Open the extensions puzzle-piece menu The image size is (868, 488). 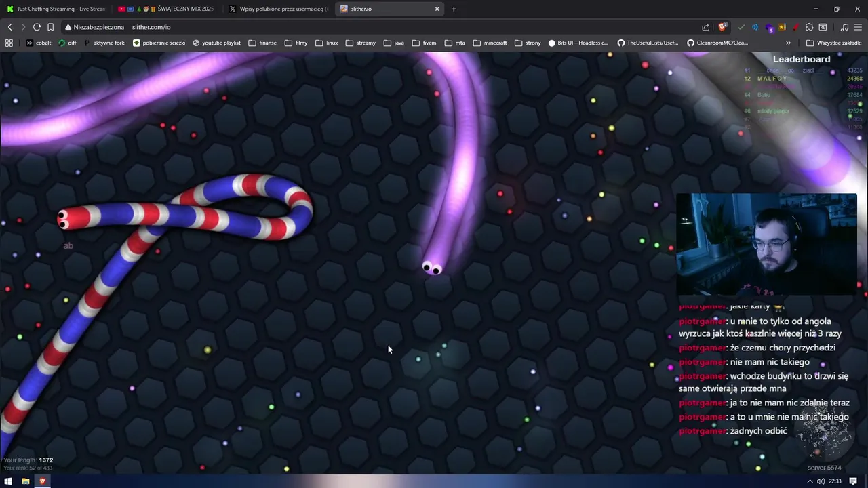(809, 27)
